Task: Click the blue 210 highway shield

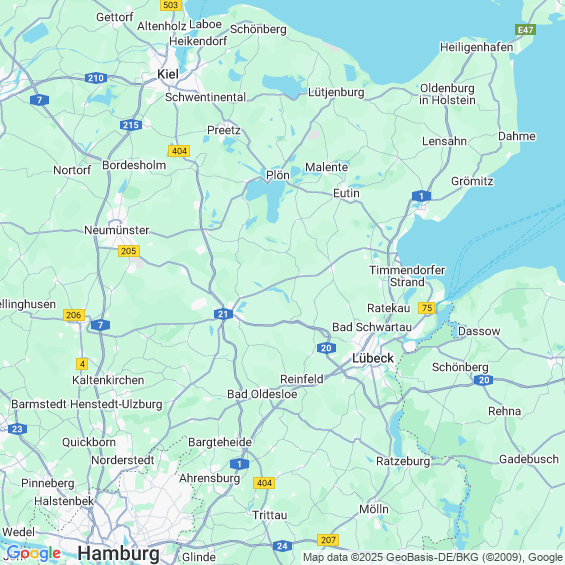Action: point(95,78)
